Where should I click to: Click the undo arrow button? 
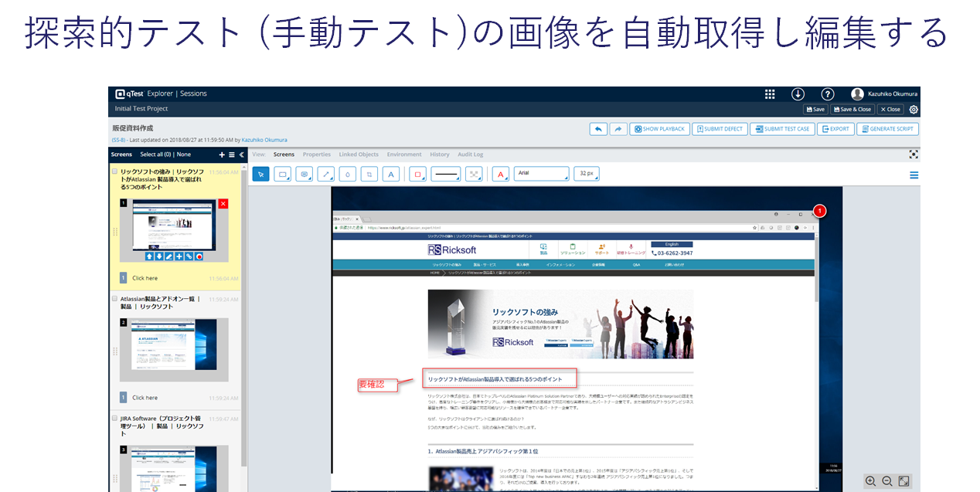coord(598,129)
